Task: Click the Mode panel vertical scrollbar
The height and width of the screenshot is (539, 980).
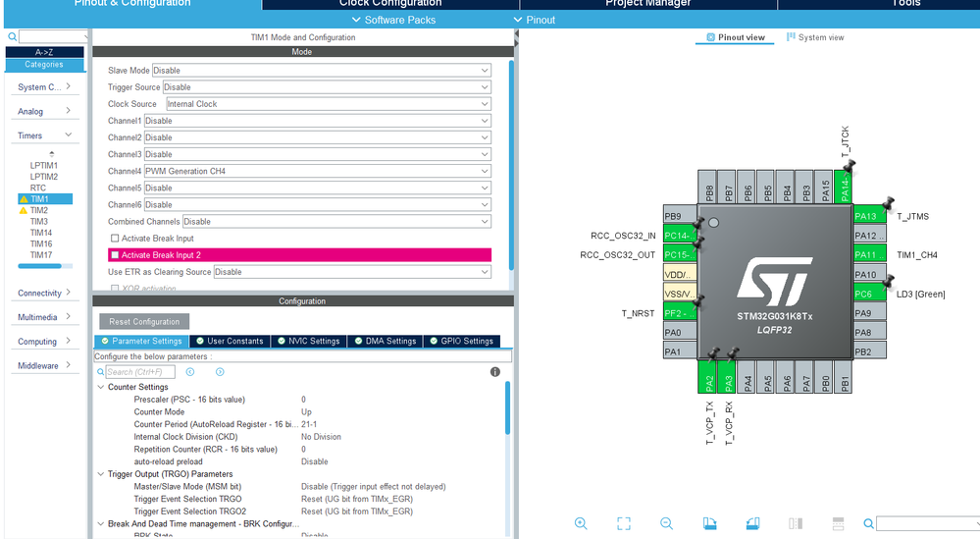Action: point(511,165)
